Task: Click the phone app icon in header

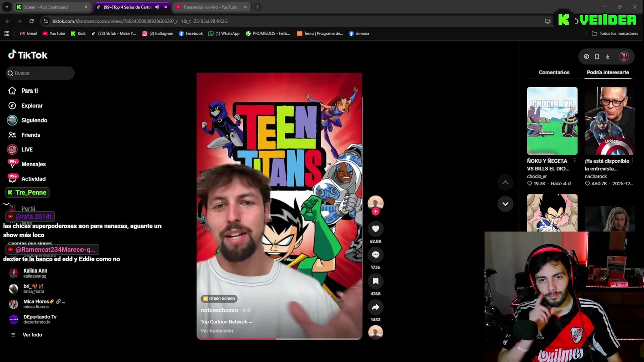Action: tap(597, 57)
